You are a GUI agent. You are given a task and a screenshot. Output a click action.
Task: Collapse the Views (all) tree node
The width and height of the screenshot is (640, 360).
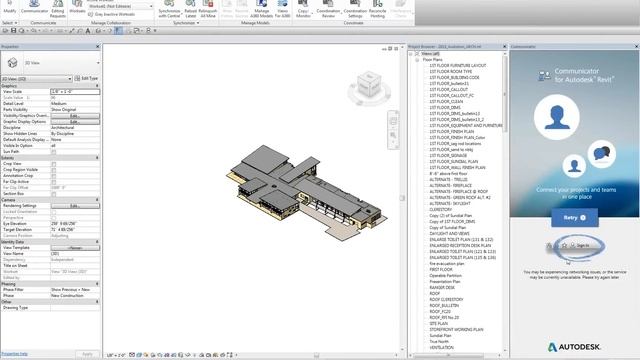(x=411, y=54)
